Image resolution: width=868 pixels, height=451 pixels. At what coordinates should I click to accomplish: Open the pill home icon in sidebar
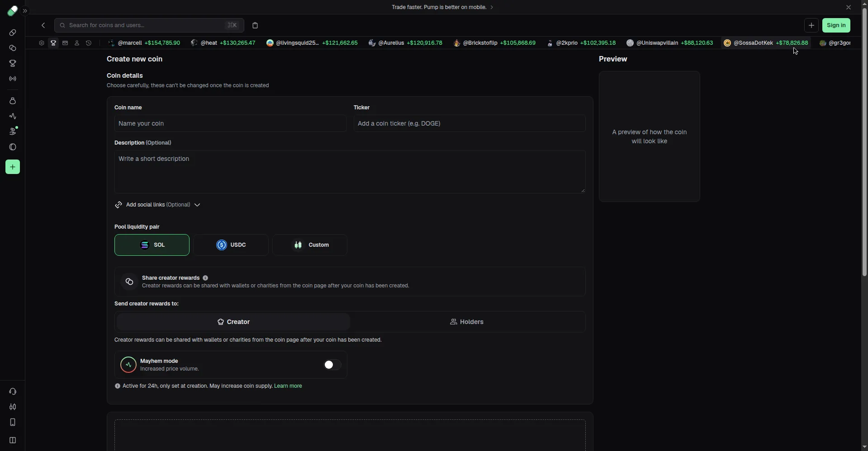[x=13, y=33]
